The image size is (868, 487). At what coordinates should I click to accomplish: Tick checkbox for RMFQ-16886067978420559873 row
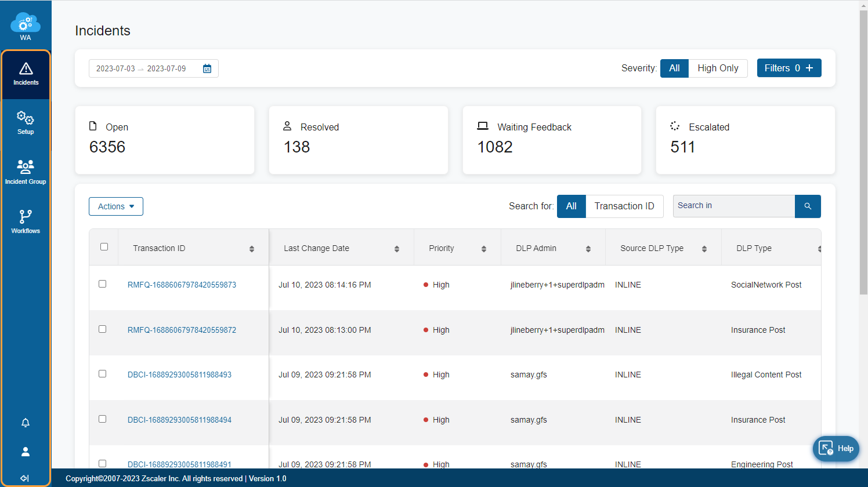(103, 284)
